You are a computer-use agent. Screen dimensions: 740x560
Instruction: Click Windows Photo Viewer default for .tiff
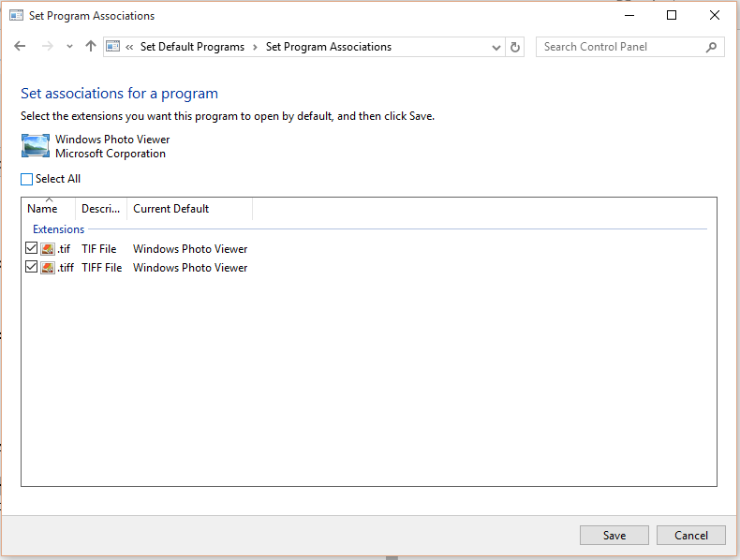190,268
